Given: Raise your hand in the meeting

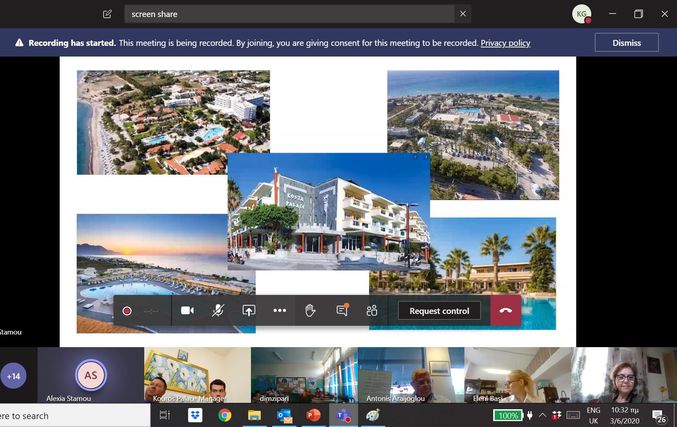Looking at the screenshot, I should [310, 310].
